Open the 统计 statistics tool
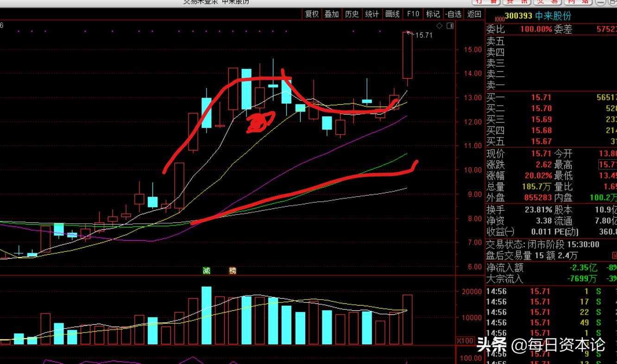This screenshot has height=364, width=617. click(x=372, y=14)
